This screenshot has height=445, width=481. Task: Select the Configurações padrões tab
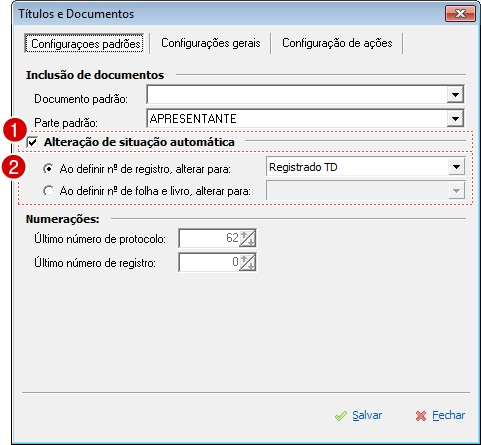(x=85, y=44)
